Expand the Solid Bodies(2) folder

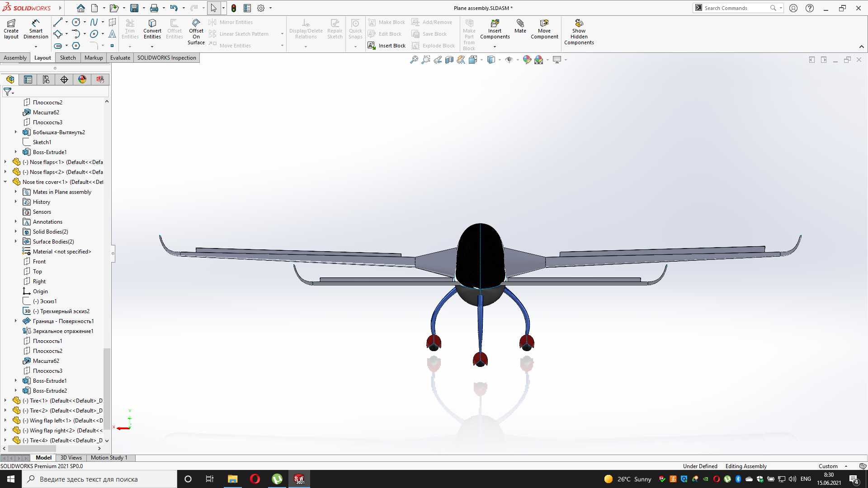point(16,232)
